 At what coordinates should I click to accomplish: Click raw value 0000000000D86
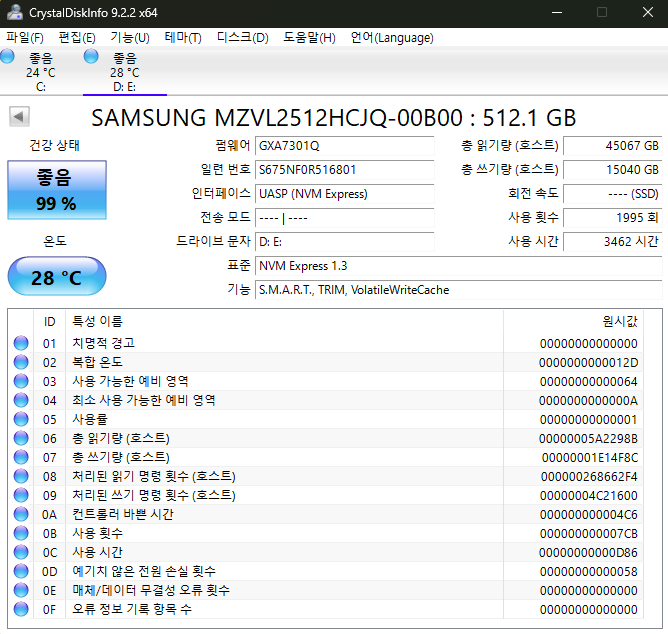tap(588, 553)
